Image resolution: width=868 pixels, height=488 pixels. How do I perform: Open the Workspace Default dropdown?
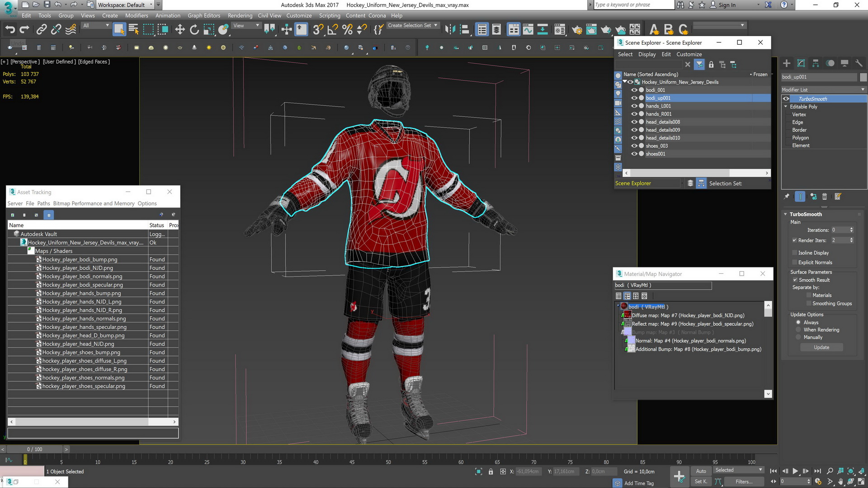point(125,5)
